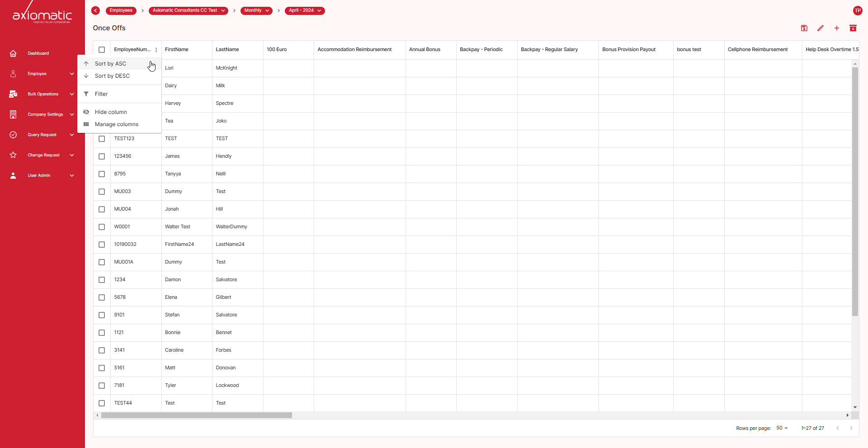Click the archive download icon
Image resolution: width=868 pixels, height=448 pixels.
pyautogui.click(x=853, y=28)
